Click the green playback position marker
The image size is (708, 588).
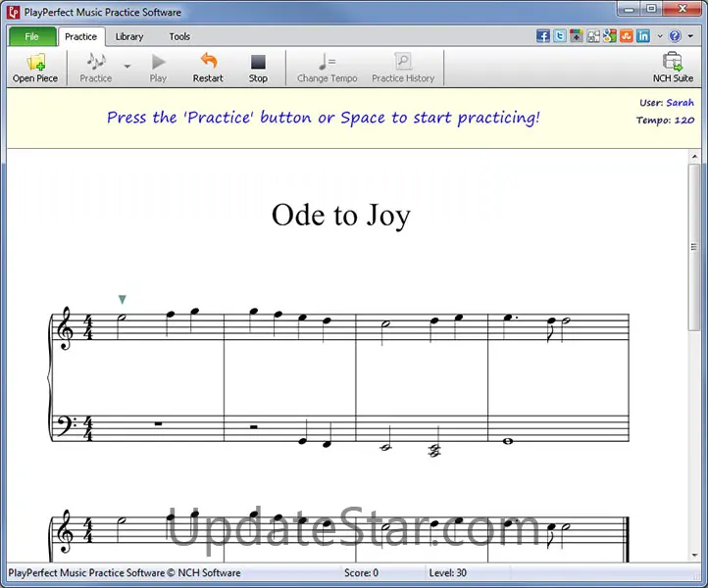122,299
